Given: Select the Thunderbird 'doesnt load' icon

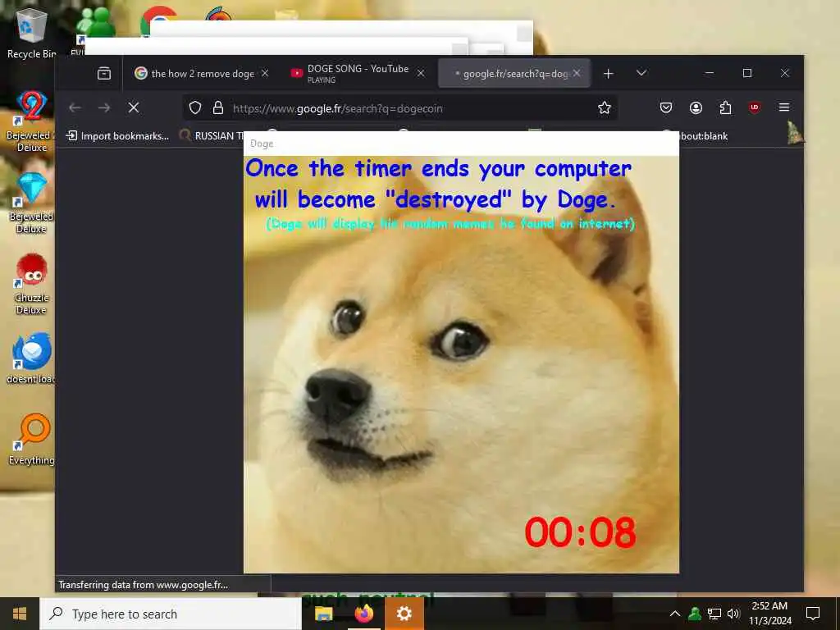Looking at the screenshot, I should point(31,358).
